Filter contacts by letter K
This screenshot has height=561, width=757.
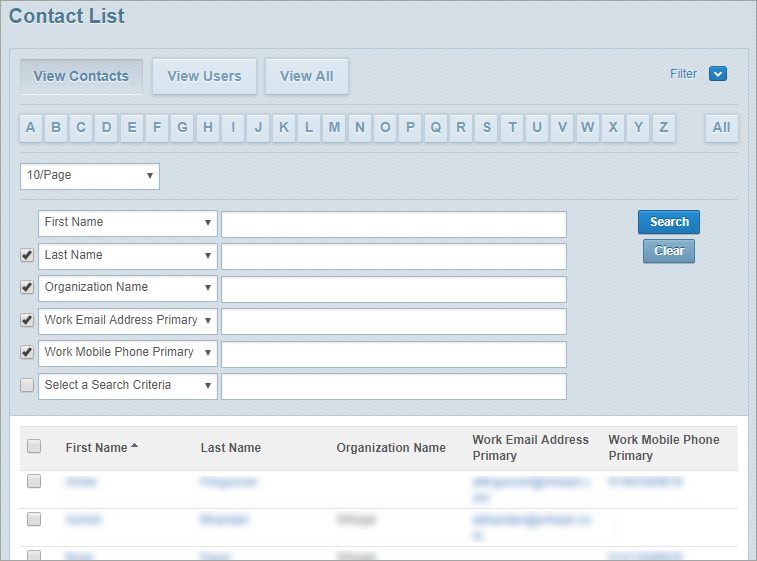tap(284, 128)
